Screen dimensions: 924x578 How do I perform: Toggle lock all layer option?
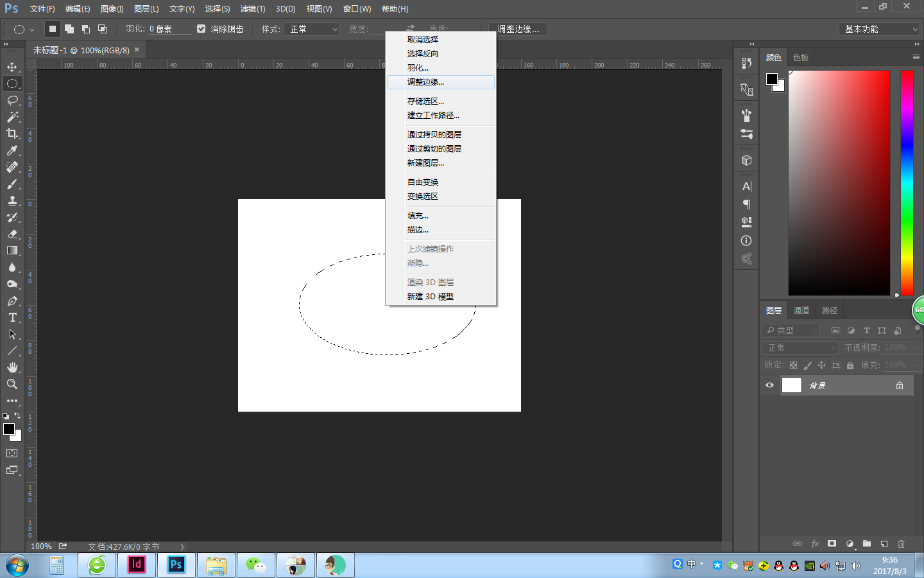(x=850, y=365)
